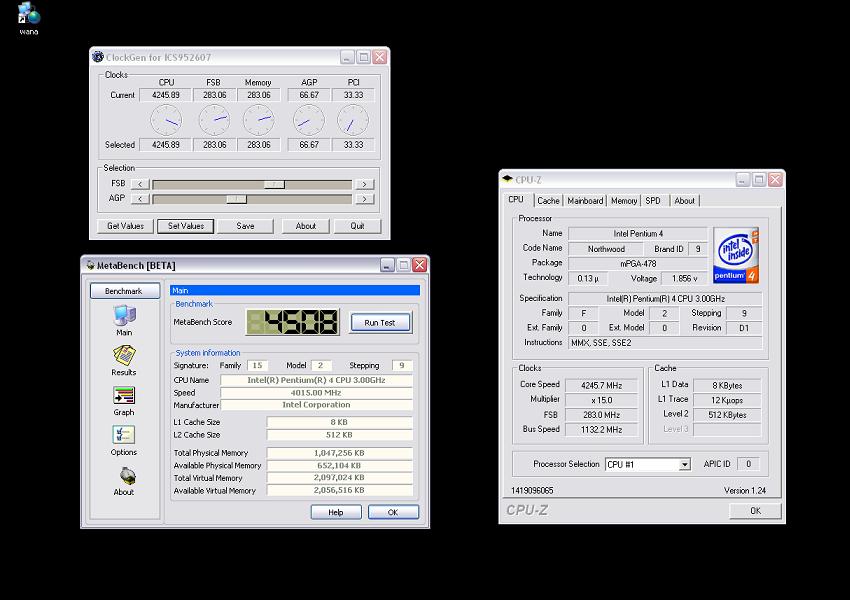Switch to the Cache tab in CPU-Z
The height and width of the screenshot is (600, 850).
coord(548,201)
